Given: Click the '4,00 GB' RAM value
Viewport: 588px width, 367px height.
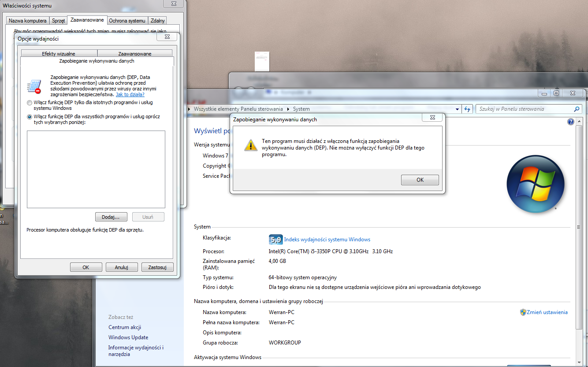Looking at the screenshot, I should point(277,261).
